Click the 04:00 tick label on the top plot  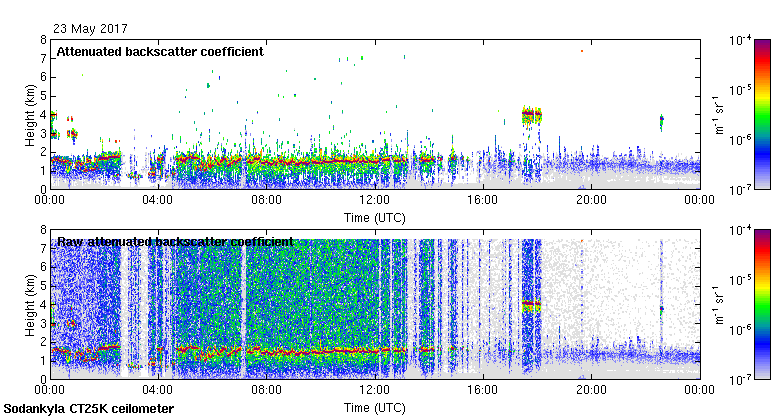[158, 200]
